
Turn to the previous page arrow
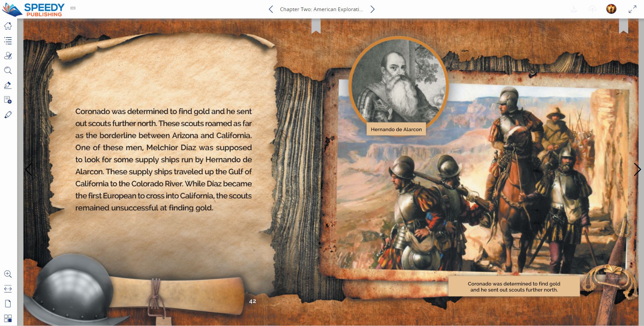coord(29,169)
